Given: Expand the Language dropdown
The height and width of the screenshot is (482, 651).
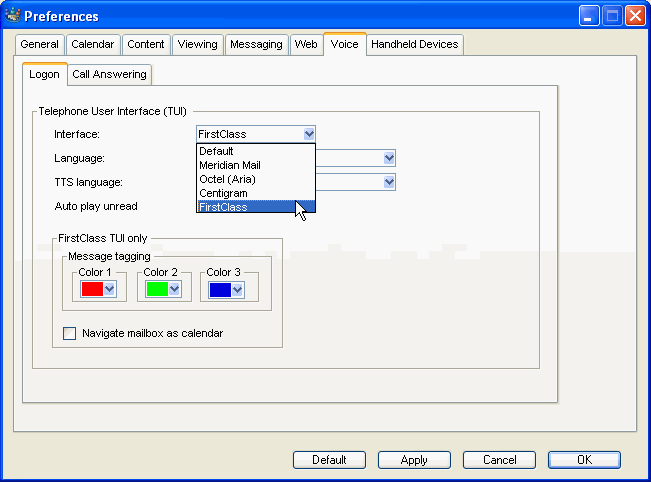Looking at the screenshot, I should coord(389,158).
